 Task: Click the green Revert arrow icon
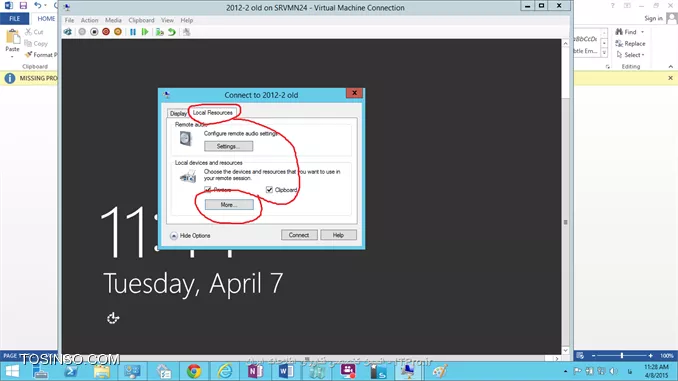pos(172,32)
